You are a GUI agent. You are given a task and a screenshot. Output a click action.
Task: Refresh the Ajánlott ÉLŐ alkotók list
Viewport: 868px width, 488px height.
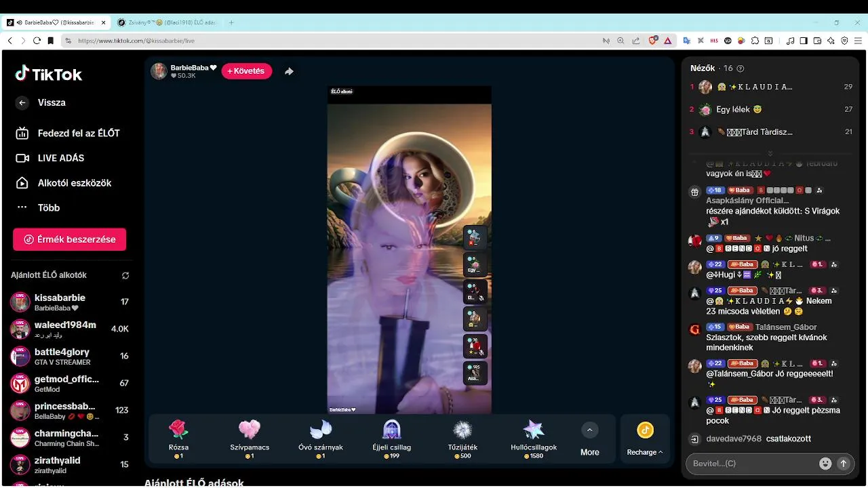click(x=125, y=276)
